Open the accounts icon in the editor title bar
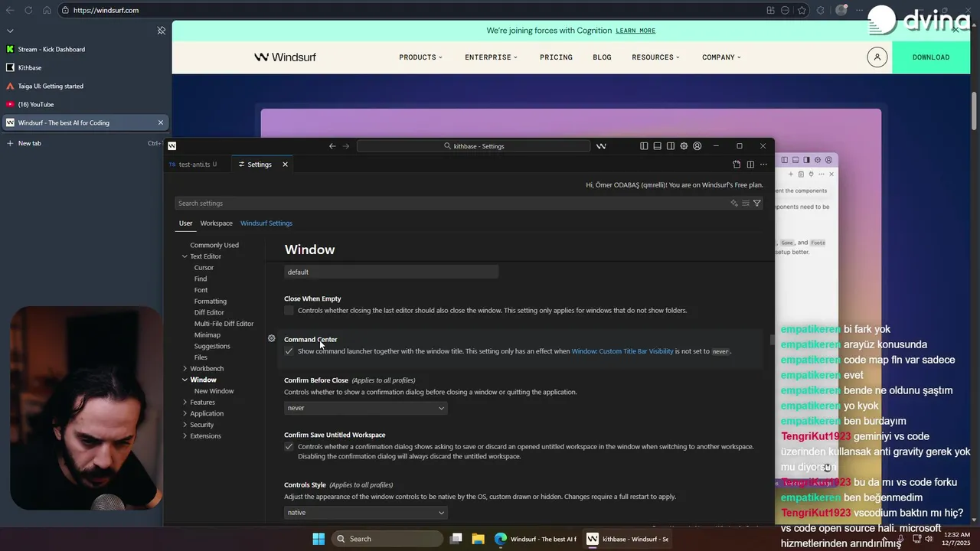Image resolution: width=980 pixels, height=551 pixels. 697,146
